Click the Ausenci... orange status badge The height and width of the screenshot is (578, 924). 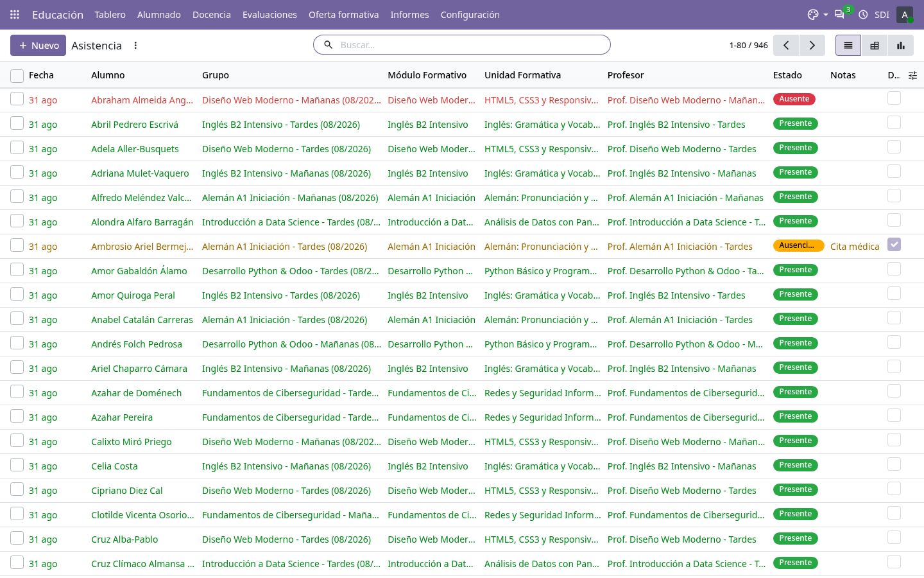tap(798, 245)
